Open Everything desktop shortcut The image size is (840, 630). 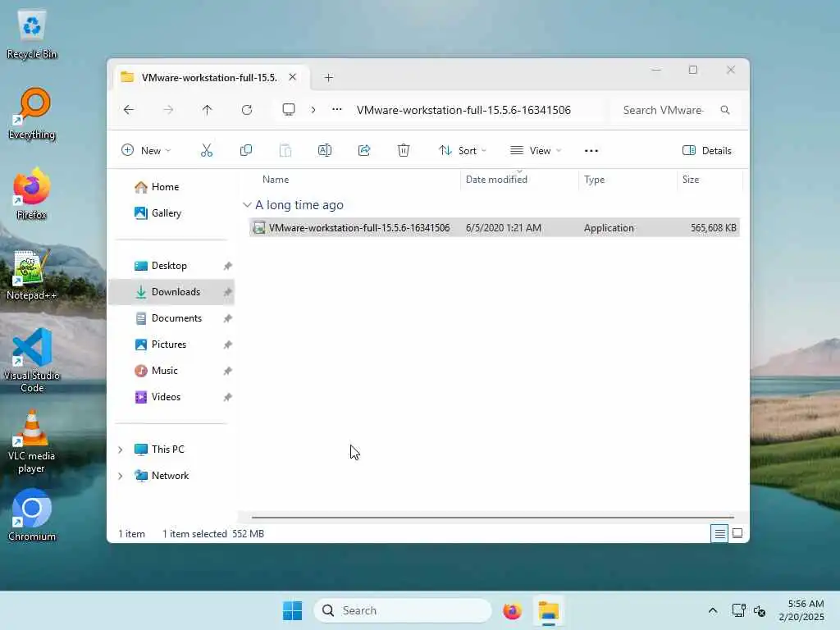point(32,114)
